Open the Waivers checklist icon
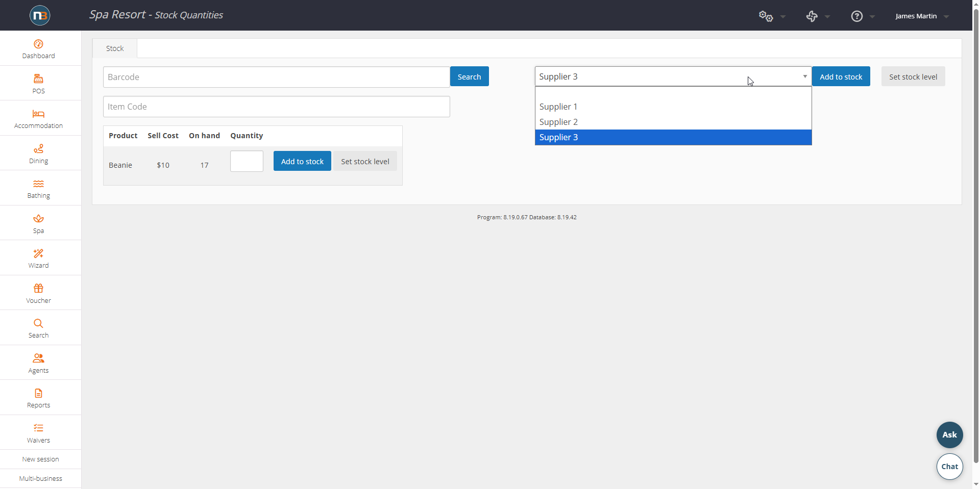The image size is (980, 489). point(38,428)
